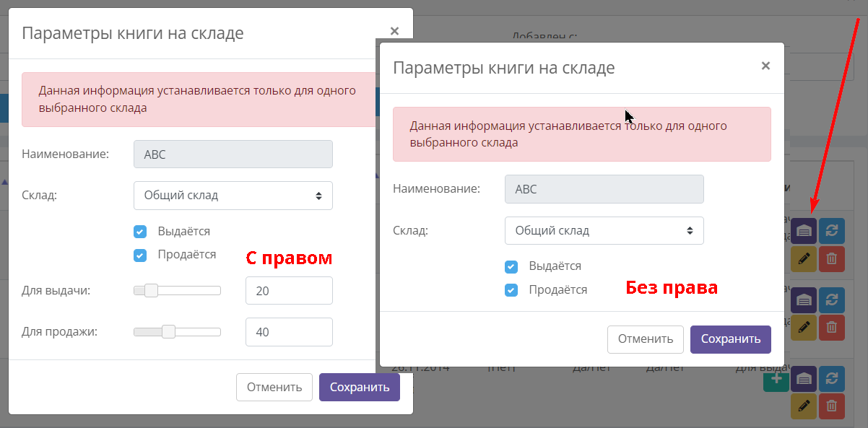Click 'Отменить' button in right dialog

coord(646,339)
